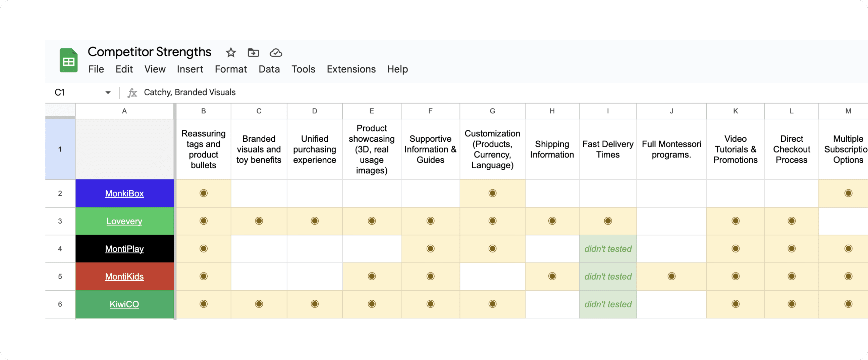Select row 4 header
868x360 pixels.
pos(60,249)
